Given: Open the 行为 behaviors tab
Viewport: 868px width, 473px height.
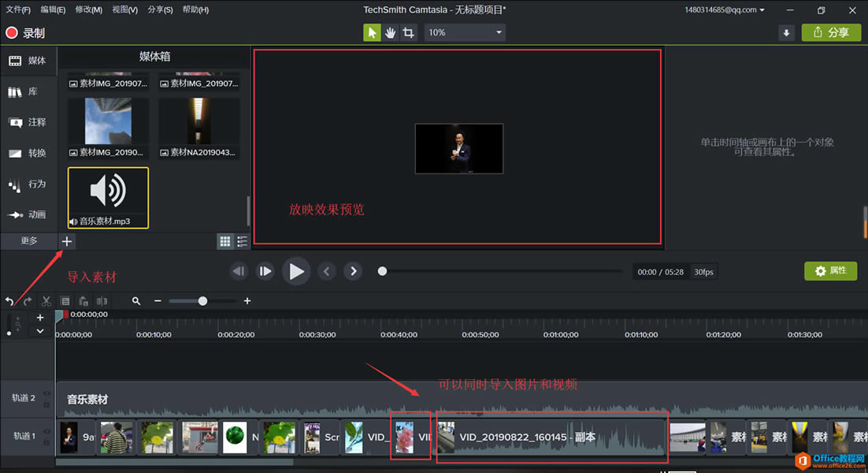Looking at the screenshot, I should point(28,184).
